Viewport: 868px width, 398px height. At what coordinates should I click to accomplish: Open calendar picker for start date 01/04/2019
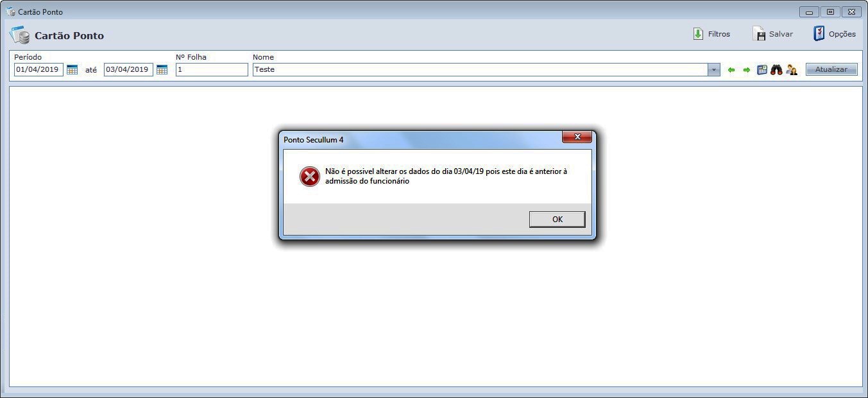click(x=72, y=69)
